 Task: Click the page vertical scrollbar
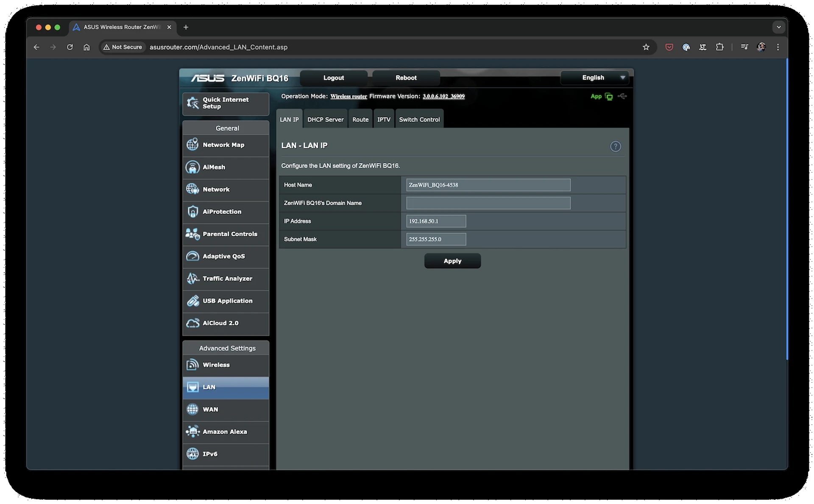point(786,210)
